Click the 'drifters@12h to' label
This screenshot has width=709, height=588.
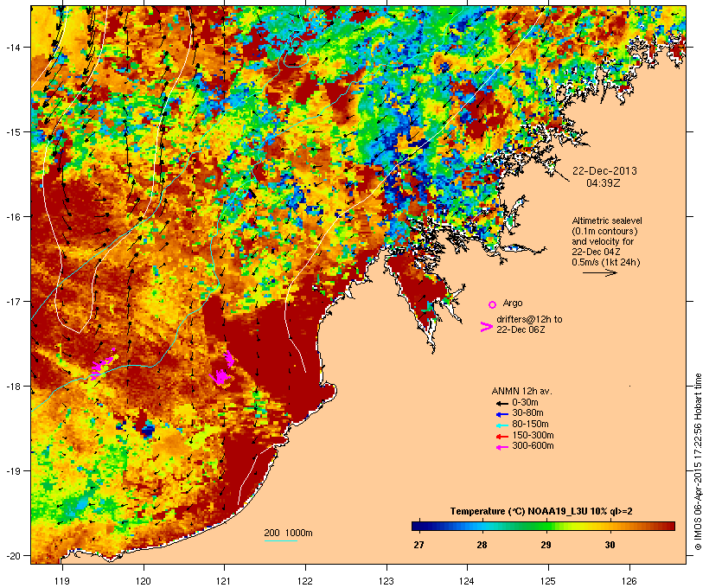pos(529,319)
